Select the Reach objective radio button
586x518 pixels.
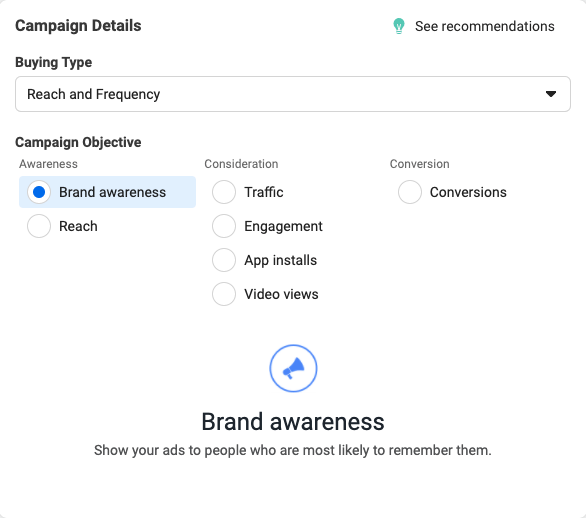[x=39, y=226]
